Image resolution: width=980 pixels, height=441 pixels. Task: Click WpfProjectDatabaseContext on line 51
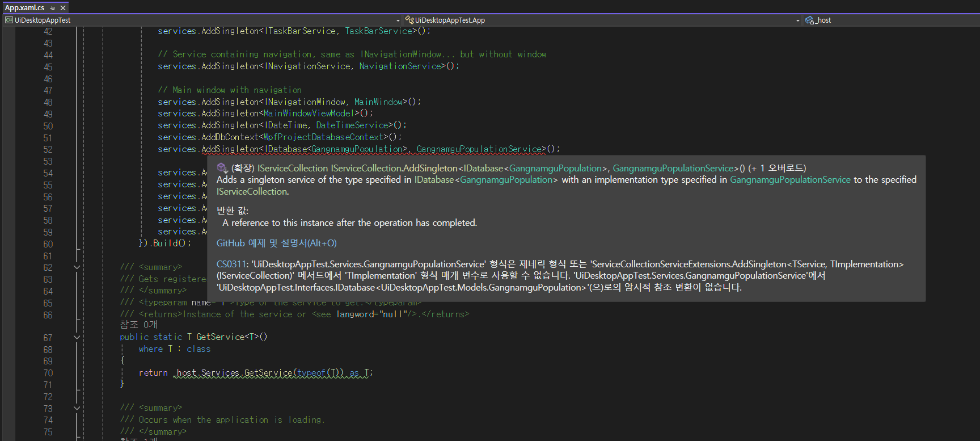click(324, 137)
